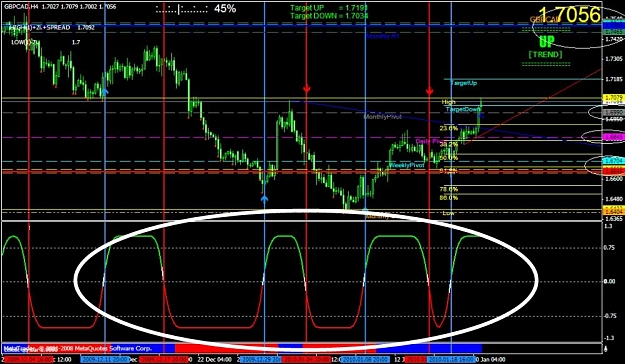Screen dimensions: 625x364
Task: Select the MonthlyPivot label
Action: [382, 117]
